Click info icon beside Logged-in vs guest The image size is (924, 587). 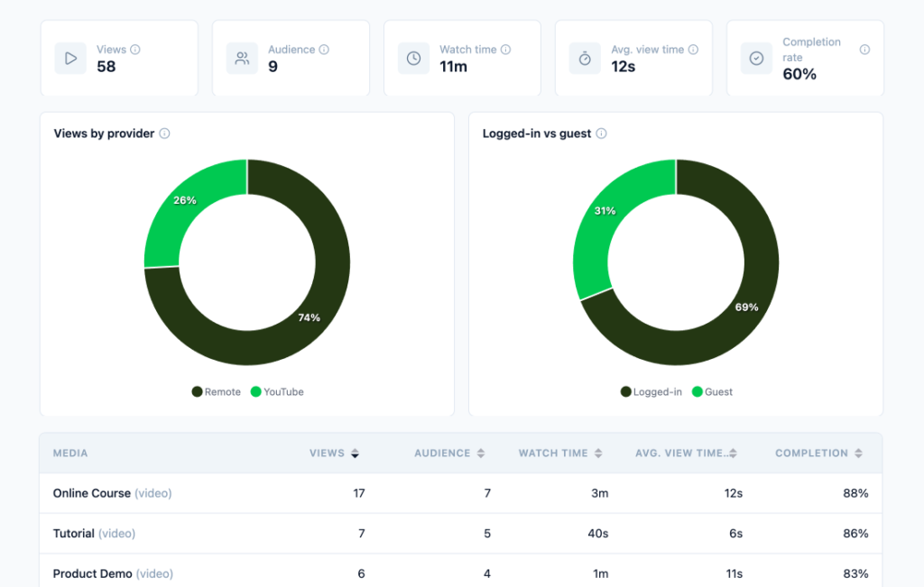(601, 133)
